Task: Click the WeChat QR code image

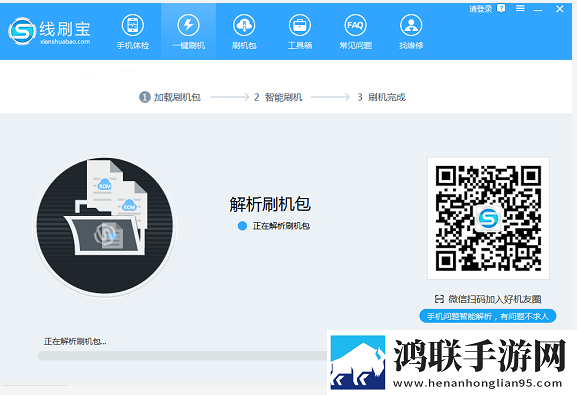Action: pos(488,218)
